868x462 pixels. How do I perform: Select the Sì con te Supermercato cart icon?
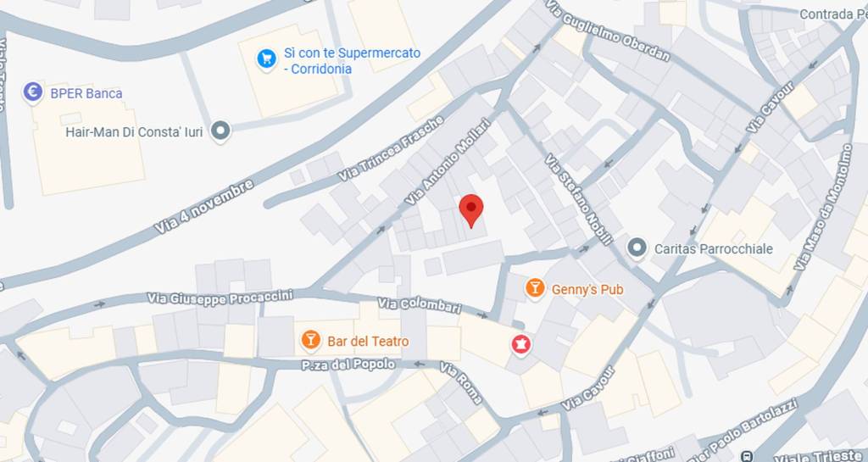[x=267, y=58]
